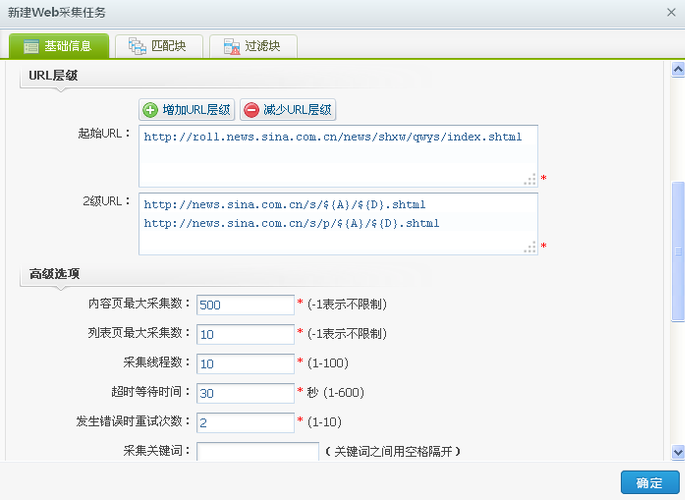685x500 pixels.
Task: Click the red minus reduce URL level icon
Action: pos(251,110)
